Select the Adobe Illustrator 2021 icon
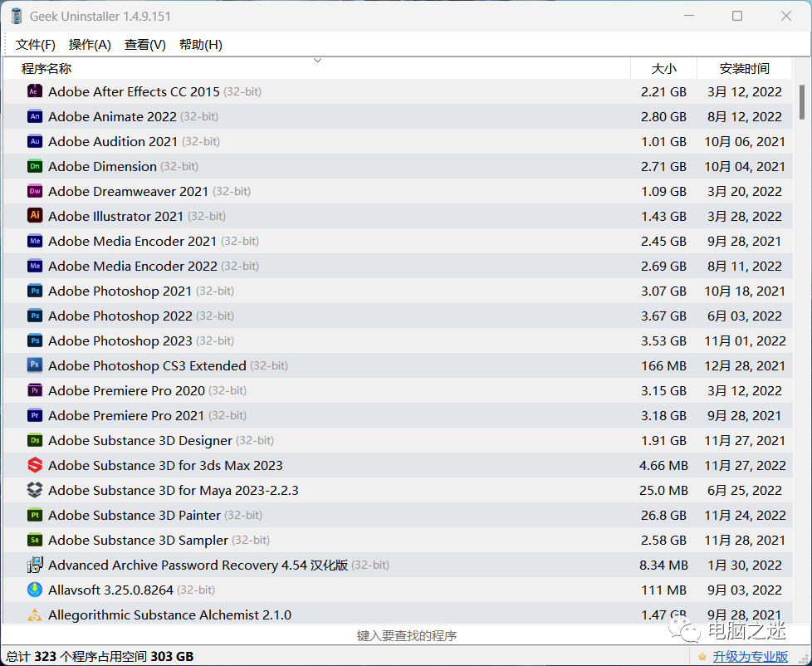Screen dimensions: 812x666 point(35,216)
